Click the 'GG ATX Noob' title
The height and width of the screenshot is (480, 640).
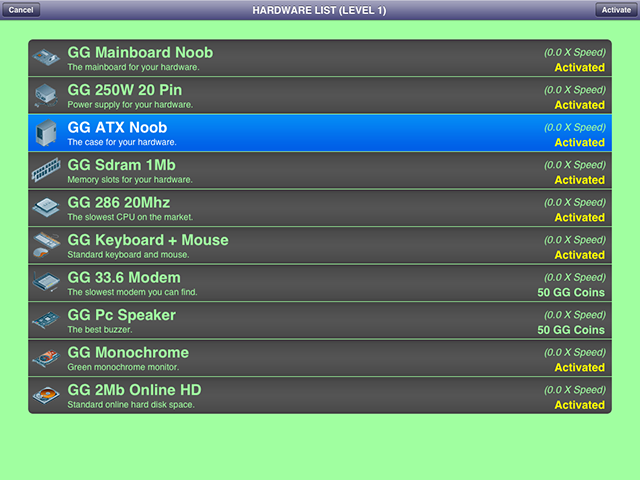click(117, 128)
